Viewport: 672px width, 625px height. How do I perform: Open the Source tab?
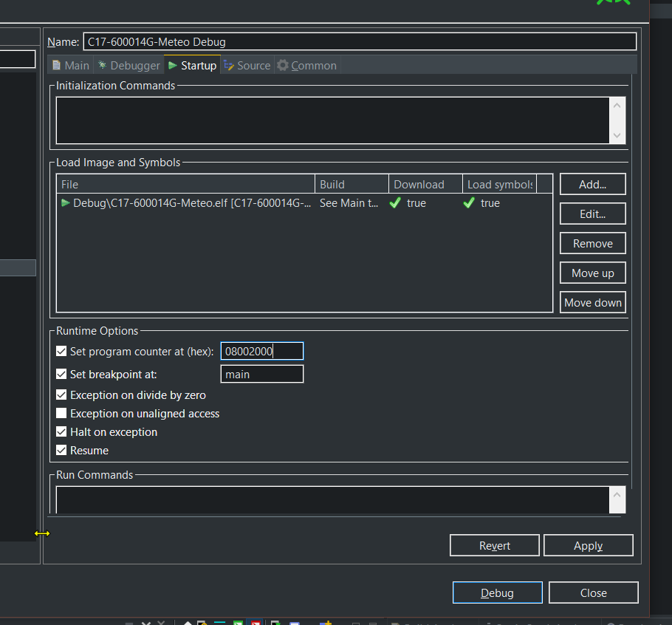click(x=247, y=65)
